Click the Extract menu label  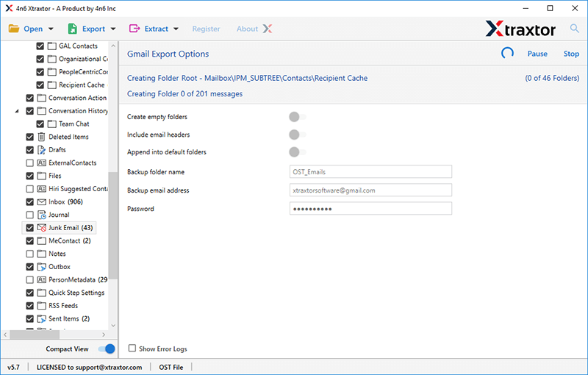tap(157, 29)
